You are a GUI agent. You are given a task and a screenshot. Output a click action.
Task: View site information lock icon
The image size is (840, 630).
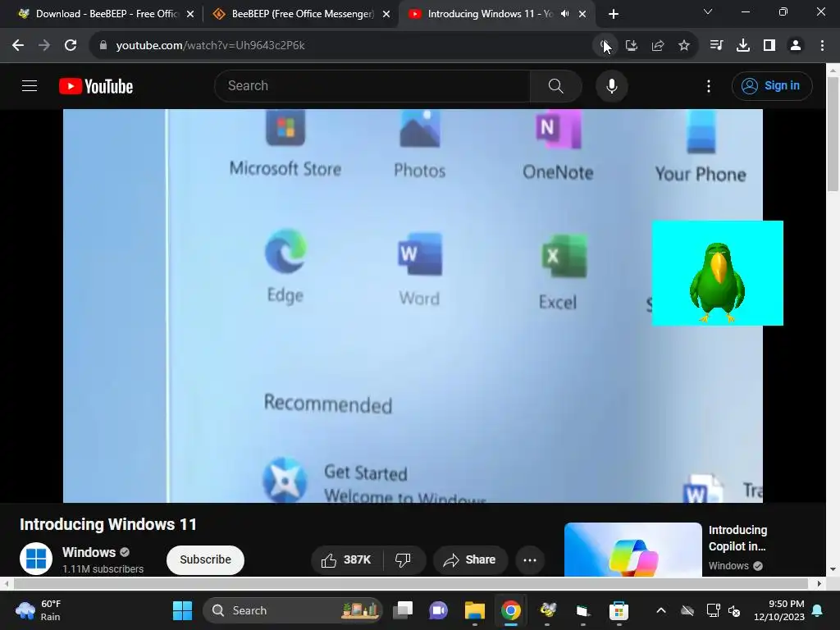pos(103,45)
